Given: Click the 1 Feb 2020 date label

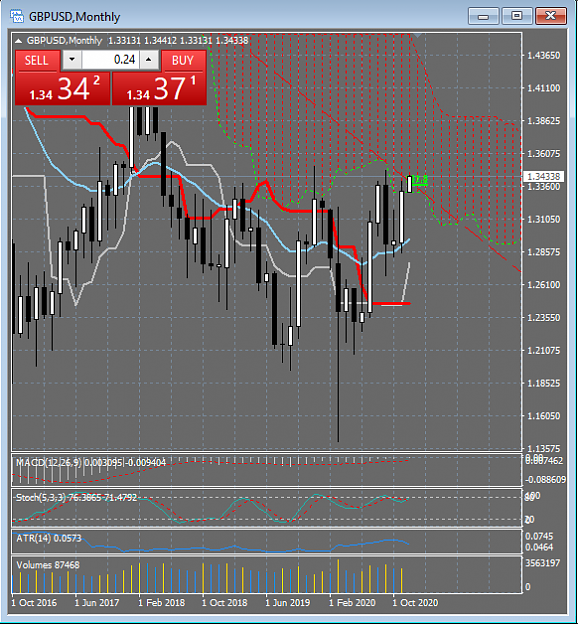Looking at the screenshot, I should pos(352,603).
